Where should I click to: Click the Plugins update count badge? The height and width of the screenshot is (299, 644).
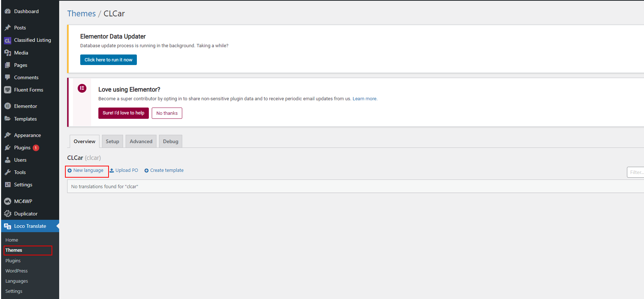pos(36,148)
